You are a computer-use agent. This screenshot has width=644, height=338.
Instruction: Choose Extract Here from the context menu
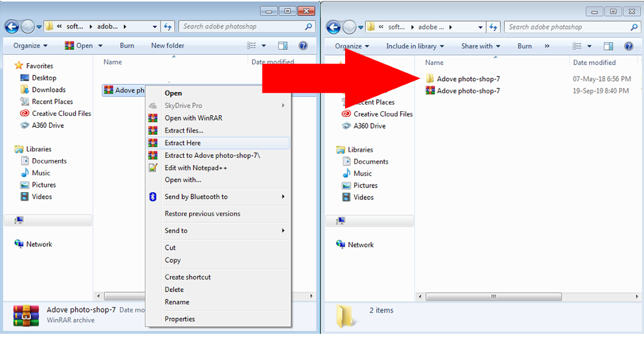click(x=218, y=143)
